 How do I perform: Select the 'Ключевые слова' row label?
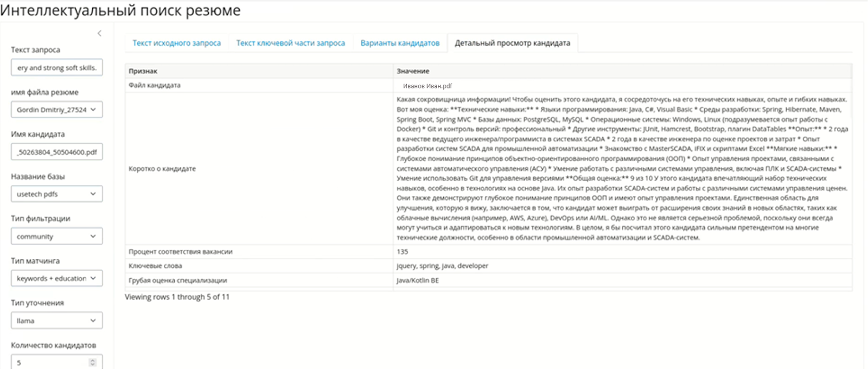coord(155,266)
